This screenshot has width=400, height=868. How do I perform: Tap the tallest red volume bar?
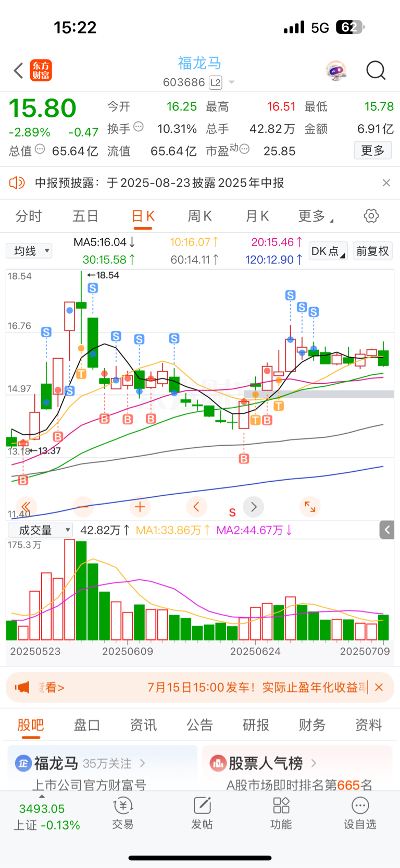point(69,590)
